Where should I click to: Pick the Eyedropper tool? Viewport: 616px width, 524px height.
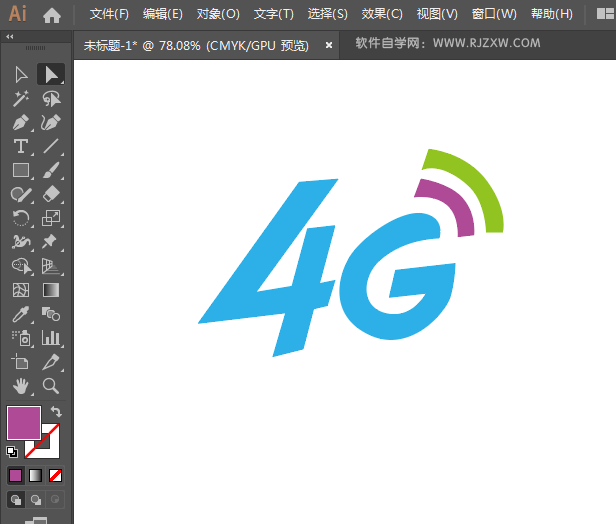click(x=21, y=314)
